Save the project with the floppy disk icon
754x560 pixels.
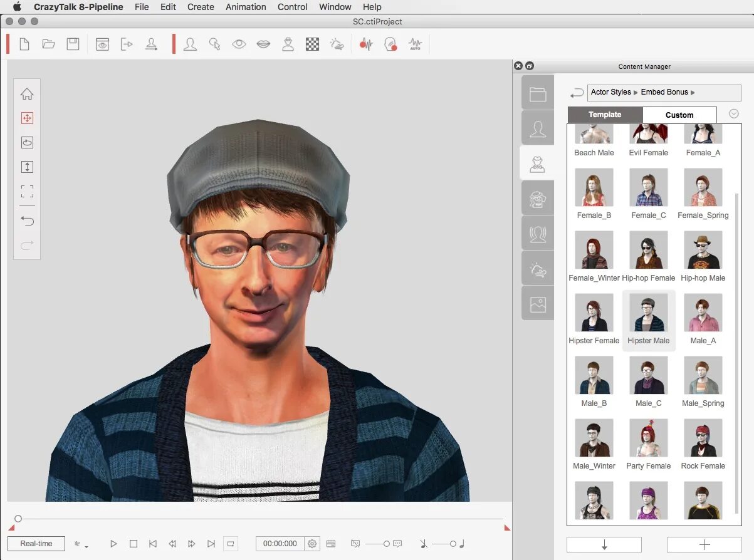pos(73,44)
